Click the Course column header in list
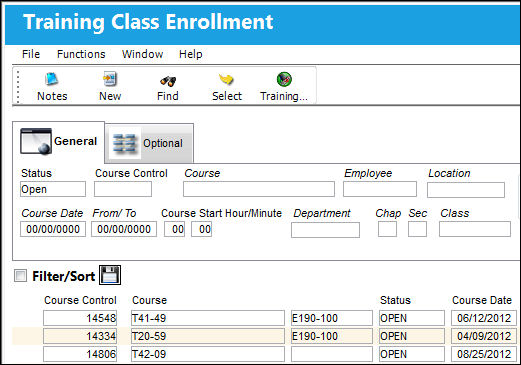 tap(149, 300)
